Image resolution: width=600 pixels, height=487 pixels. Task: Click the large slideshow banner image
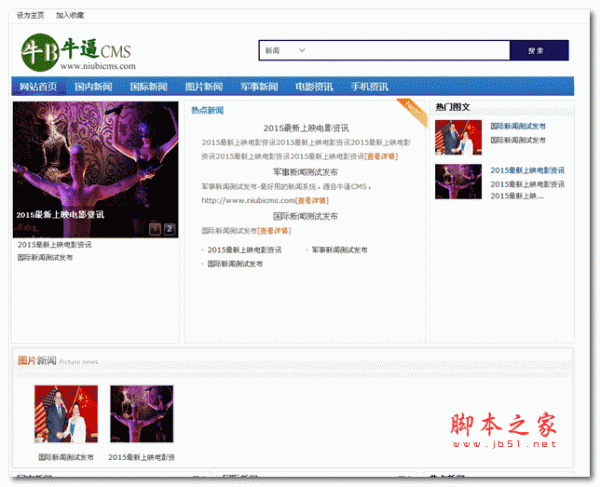95,169
